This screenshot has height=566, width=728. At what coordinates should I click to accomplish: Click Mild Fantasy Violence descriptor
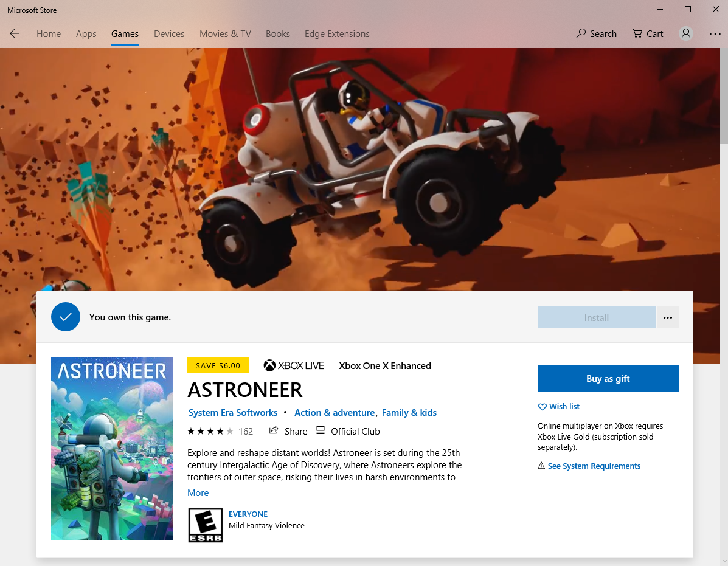point(266,526)
